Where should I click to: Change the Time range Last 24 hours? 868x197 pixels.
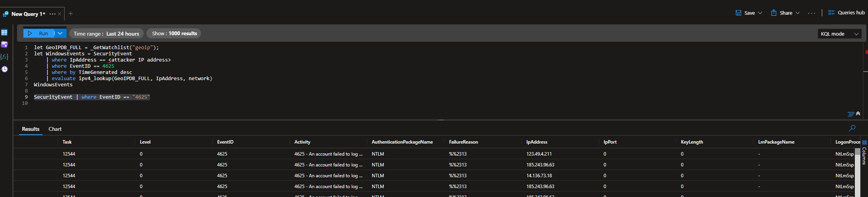pos(106,34)
